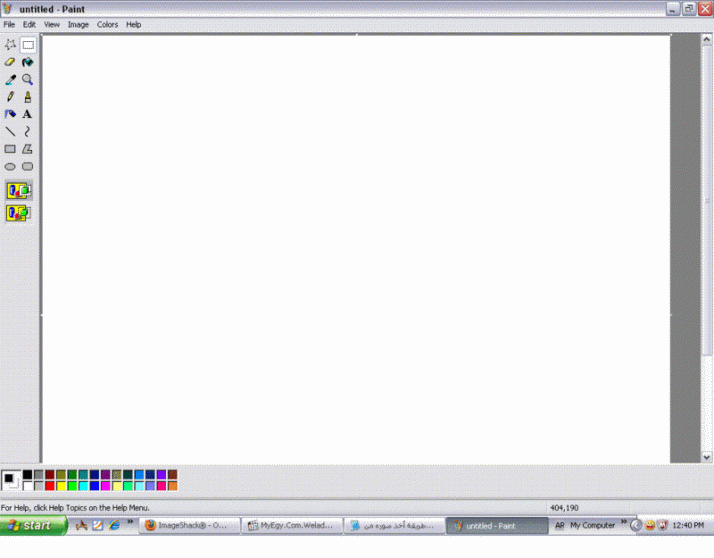Pick the Eraser tool
Screen dimensions: 714x558
(x=10, y=62)
